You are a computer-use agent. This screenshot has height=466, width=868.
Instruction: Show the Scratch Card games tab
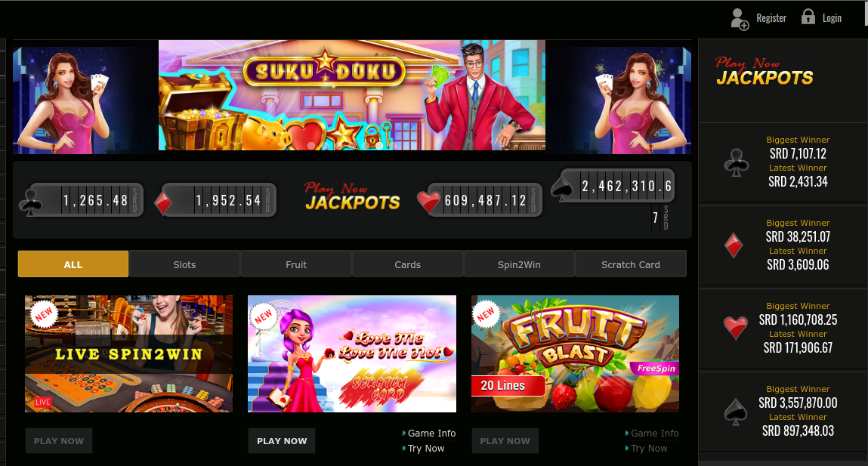[x=631, y=264]
